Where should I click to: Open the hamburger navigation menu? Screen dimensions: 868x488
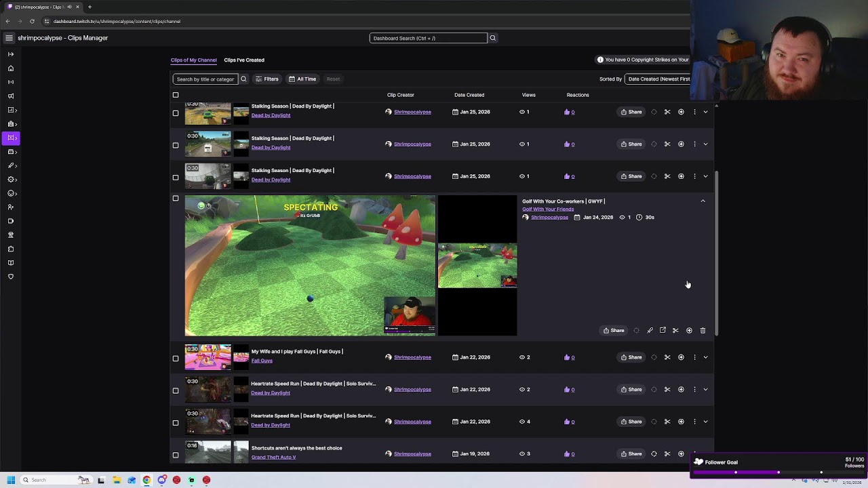click(9, 38)
